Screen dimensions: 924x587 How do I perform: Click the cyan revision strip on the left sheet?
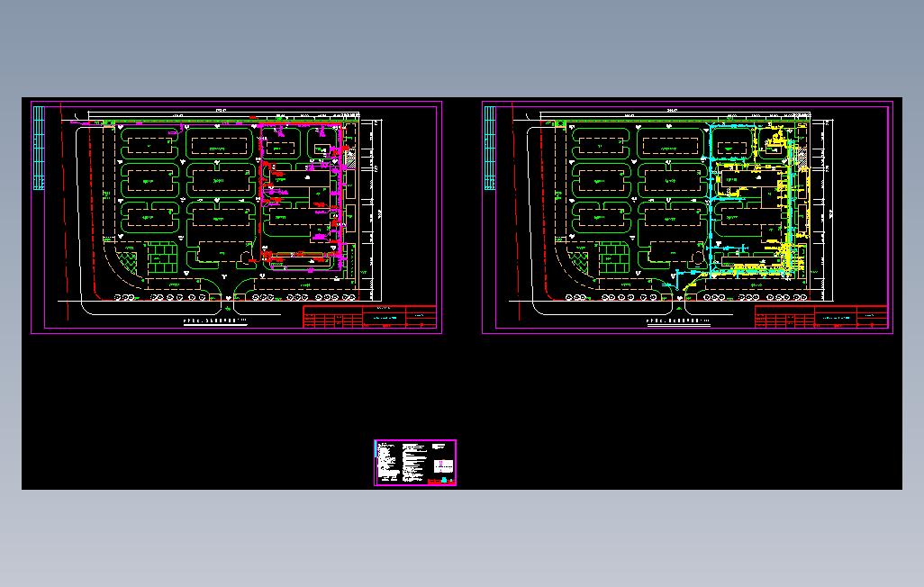[x=39, y=148]
